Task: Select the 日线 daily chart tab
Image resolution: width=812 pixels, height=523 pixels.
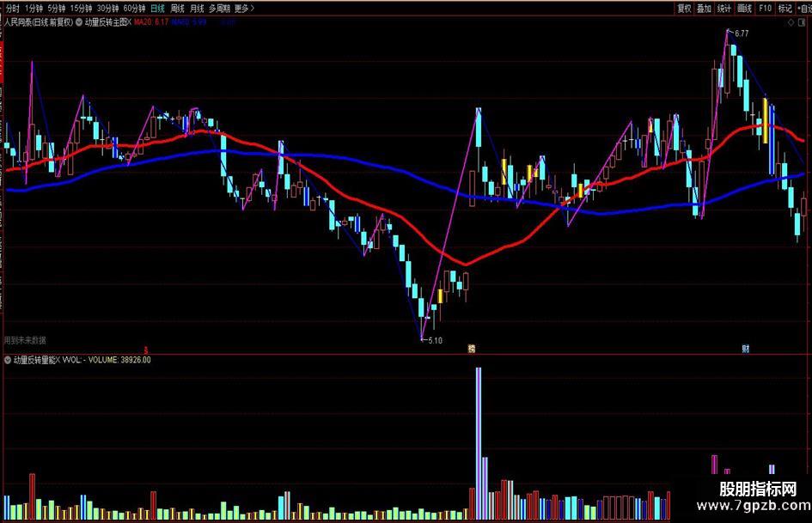Action: (157, 9)
